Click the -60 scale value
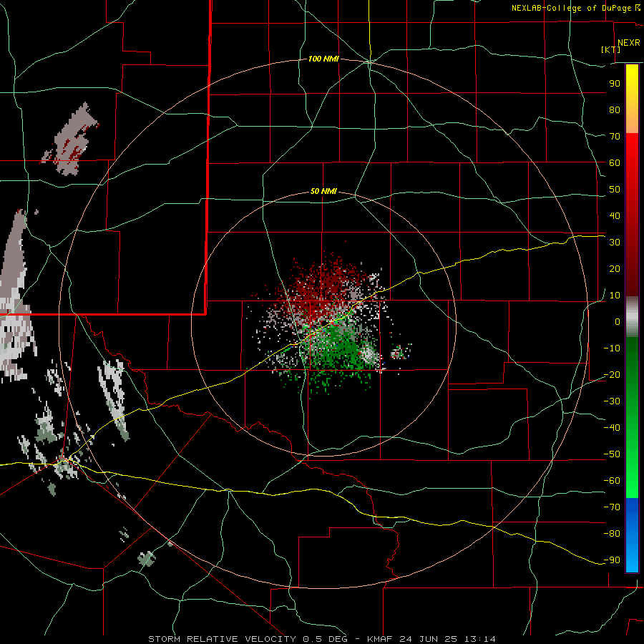This screenshot has height=644, width=644. pyautogui.click(x=612, y=481)
